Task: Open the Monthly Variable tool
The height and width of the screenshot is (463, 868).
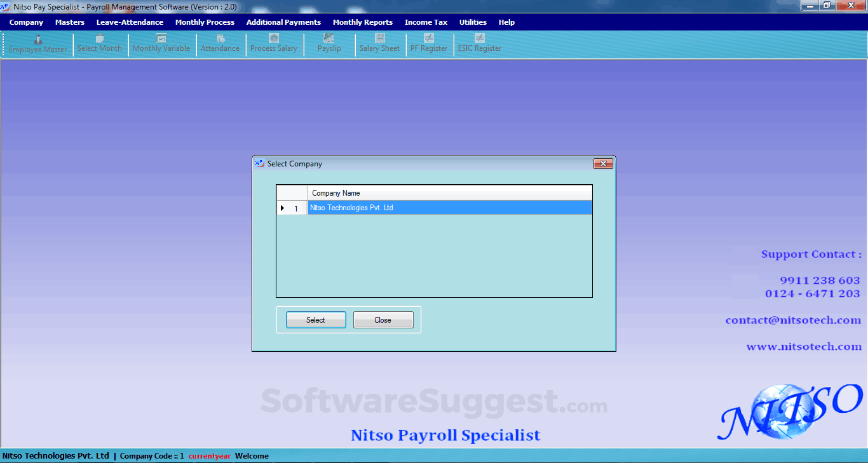Action: [162, 43]
